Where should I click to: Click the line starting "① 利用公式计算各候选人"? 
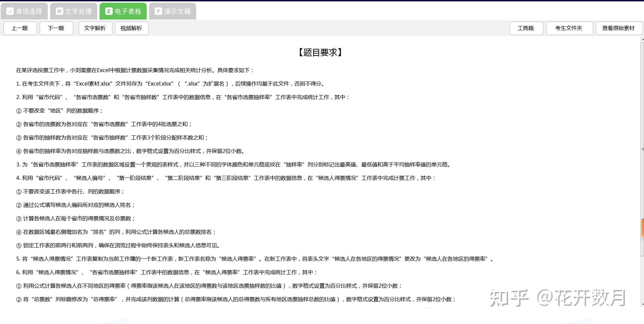coord(209,286)
